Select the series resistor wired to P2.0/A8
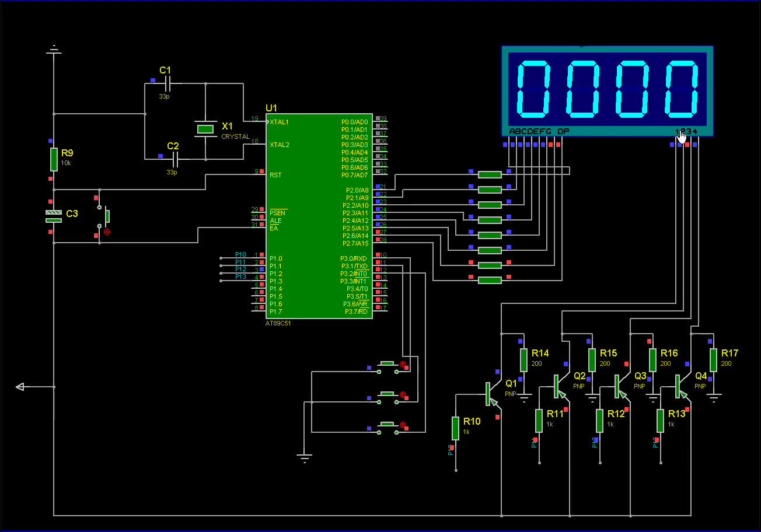 (490, 174)
